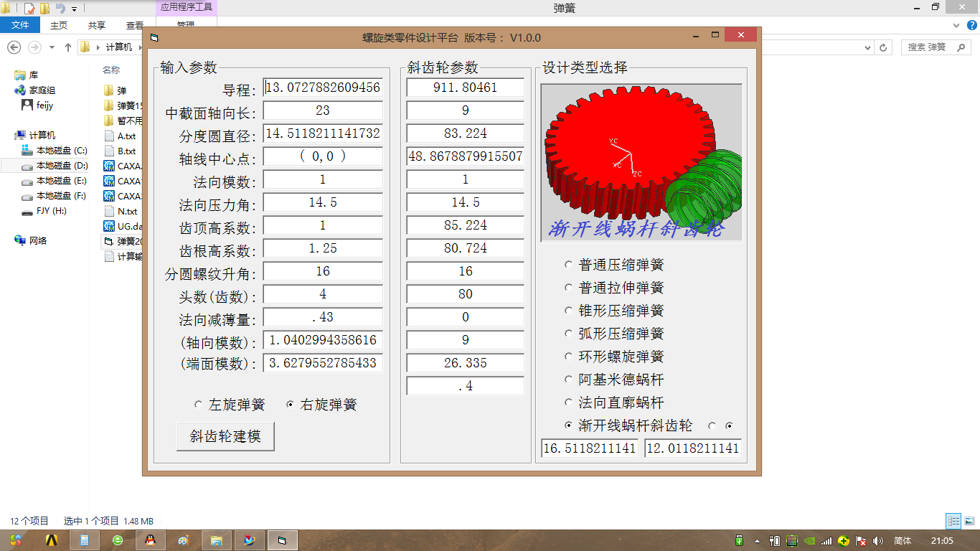Open the 共享 ribbon tab
This screenshot has width=980, height=551.
point(97,25)
